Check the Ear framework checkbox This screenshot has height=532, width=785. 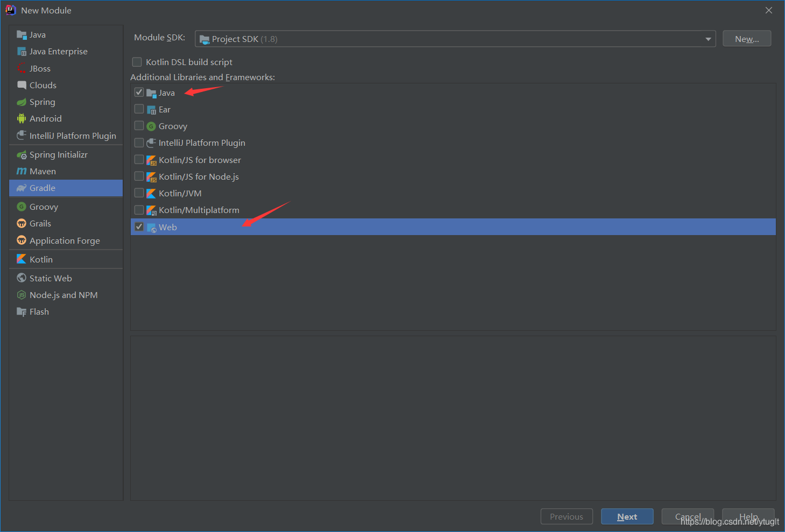click(x=139, y=109)
